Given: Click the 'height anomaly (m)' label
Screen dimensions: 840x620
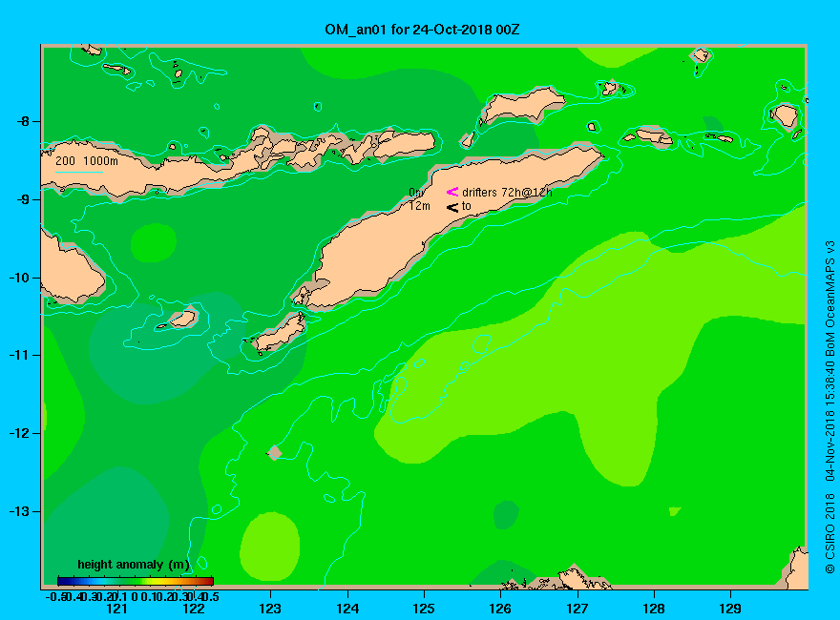Looking at the screenshot, I should (x=134, y=565).
